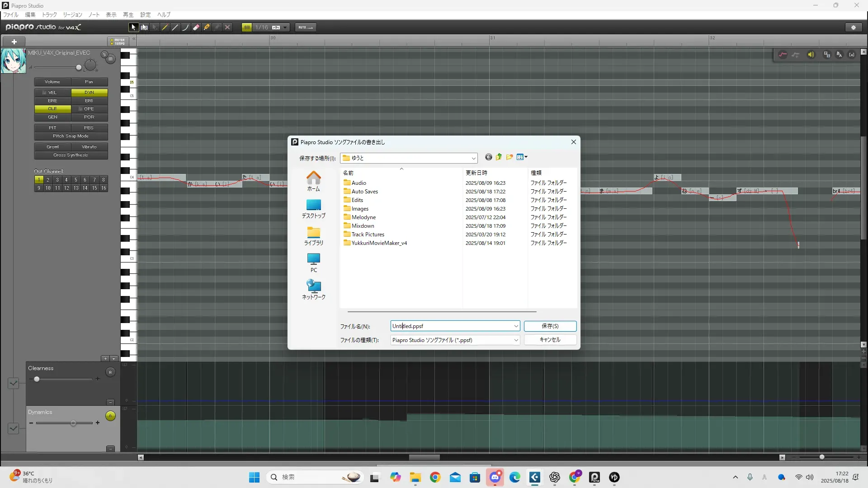Toggle the grid snap button

[247, 28]
